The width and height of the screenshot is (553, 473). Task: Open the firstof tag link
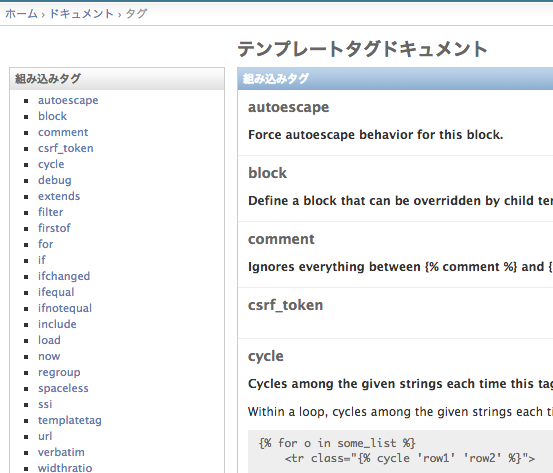click(x=54, y=228)
